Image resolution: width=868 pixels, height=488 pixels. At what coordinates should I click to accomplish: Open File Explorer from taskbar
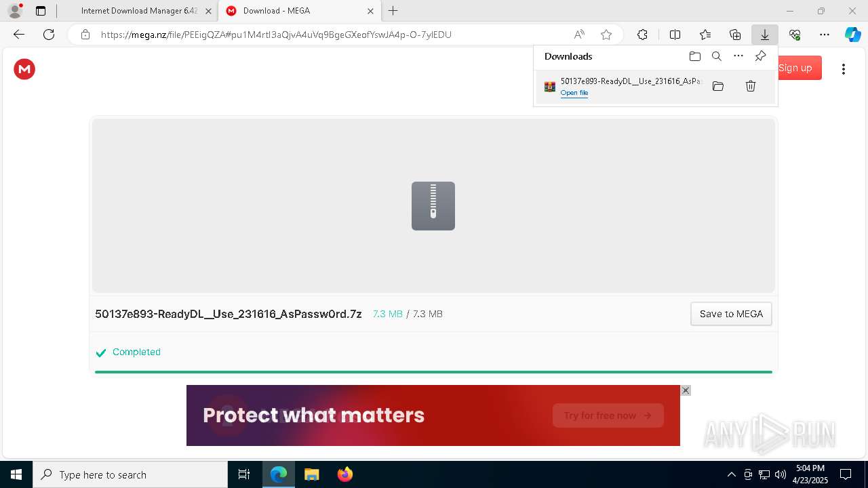pos(312,474)
